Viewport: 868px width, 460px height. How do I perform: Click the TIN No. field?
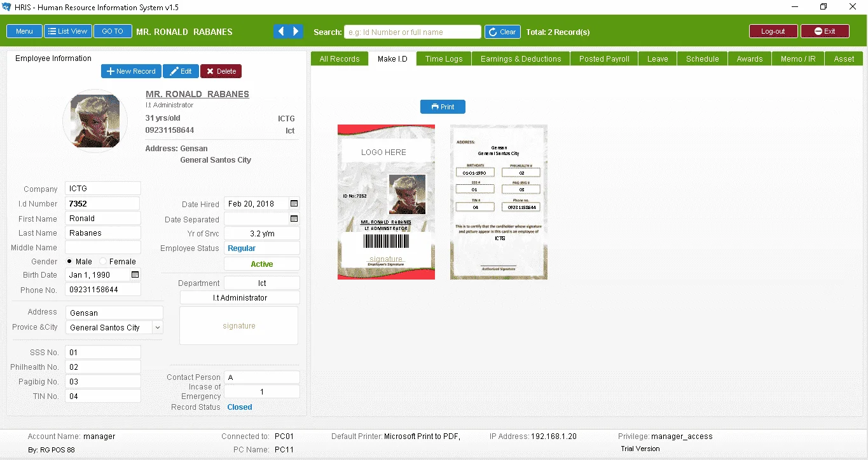click(102, 396)
